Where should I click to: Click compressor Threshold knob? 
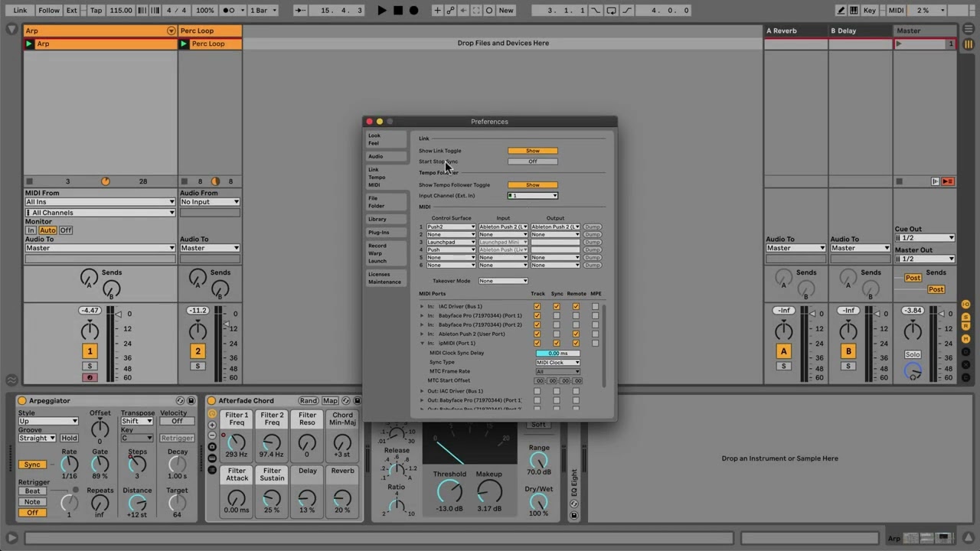click(x=449, y=491)
